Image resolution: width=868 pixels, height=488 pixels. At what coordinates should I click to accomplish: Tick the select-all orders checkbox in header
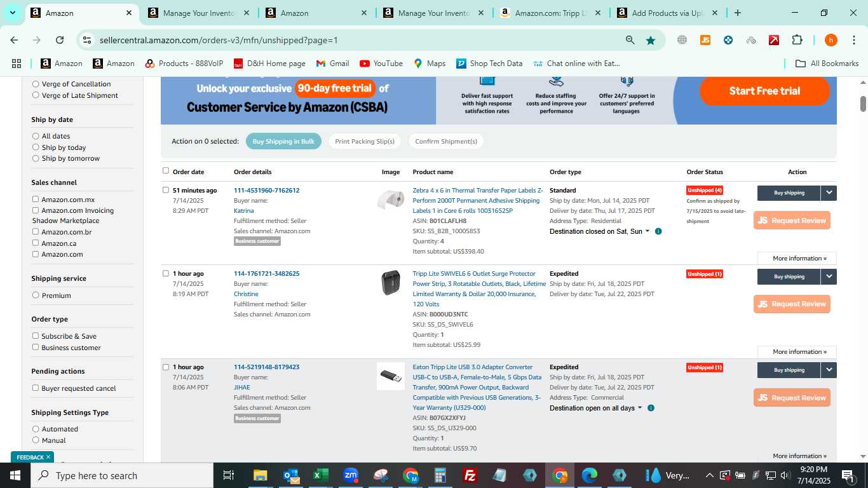click(166, 170)
